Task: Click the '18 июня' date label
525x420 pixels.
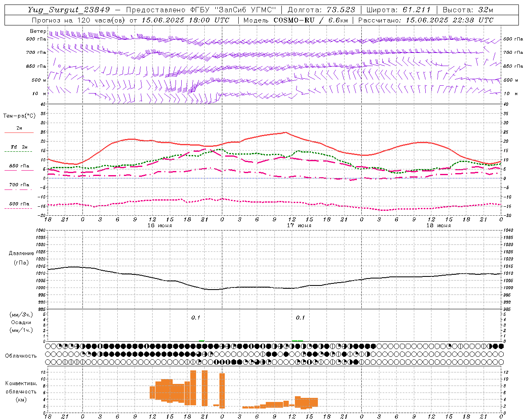Action: pos(438,226)
